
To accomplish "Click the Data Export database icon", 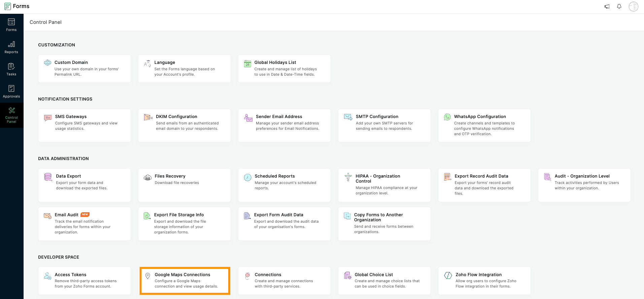I will (x=48, y=177).
